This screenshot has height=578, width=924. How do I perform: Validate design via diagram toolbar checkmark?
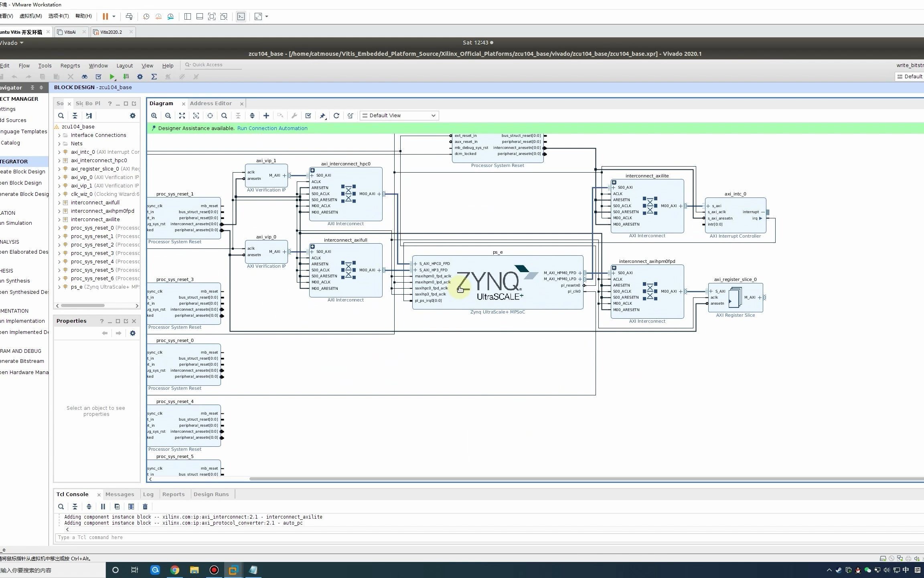click(x=308, y=116)
